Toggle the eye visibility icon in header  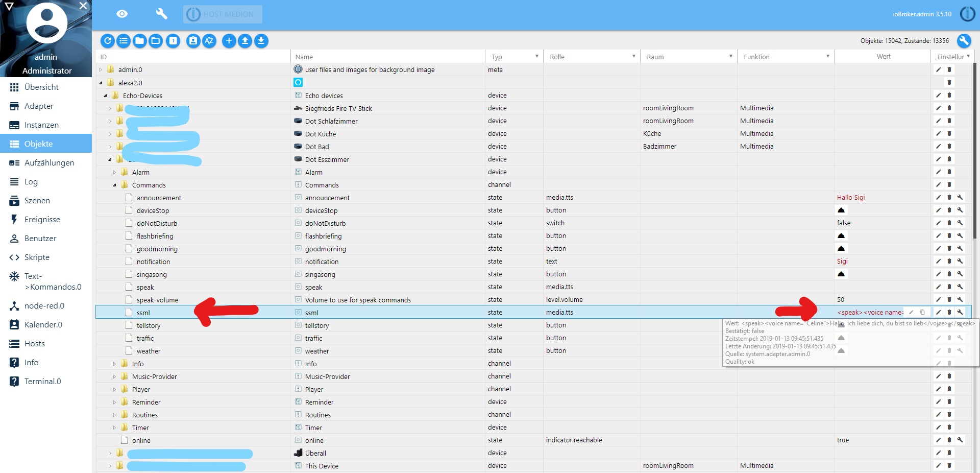coord(122,14)
